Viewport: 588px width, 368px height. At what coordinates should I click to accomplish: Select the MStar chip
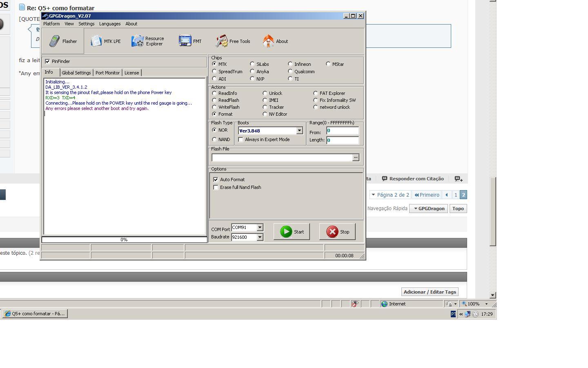coord(328,64)
